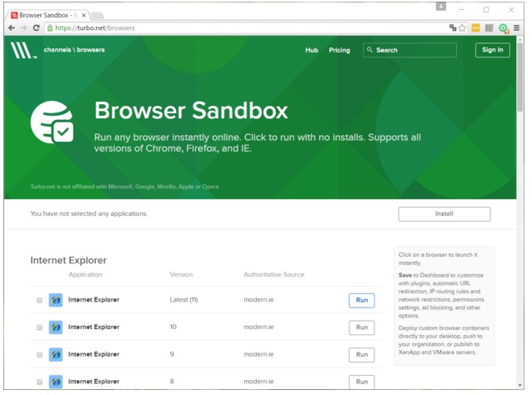Click modern.ie source for Latest (11)
The width and height of the screenshot is (532, 395).
(x=258, y=300)
